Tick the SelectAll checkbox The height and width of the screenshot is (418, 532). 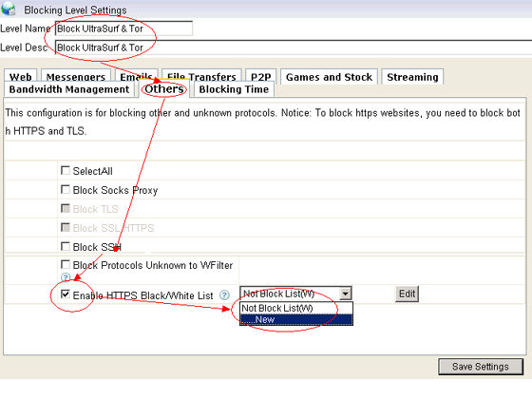point(66,170)
